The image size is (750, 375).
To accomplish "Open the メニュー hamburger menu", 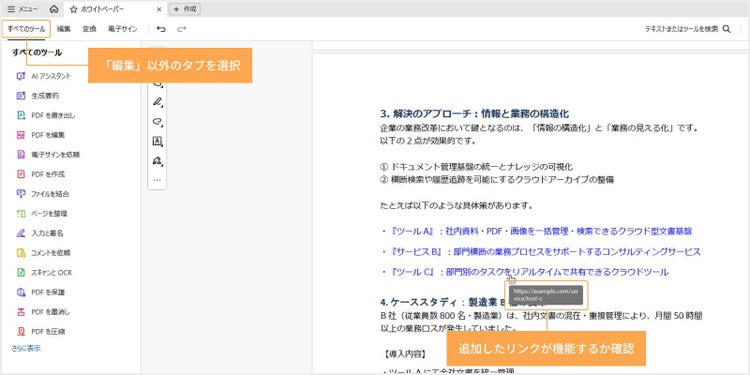I will click(23, 9).
